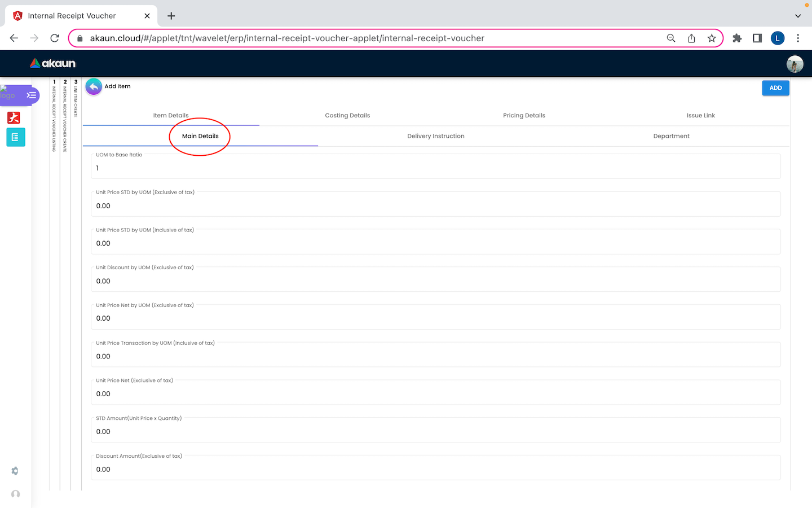Toggle the purple sidebar menu button
Image resolution: width=812 pixels, height=508 pixels.
click(x=31, y=95)
